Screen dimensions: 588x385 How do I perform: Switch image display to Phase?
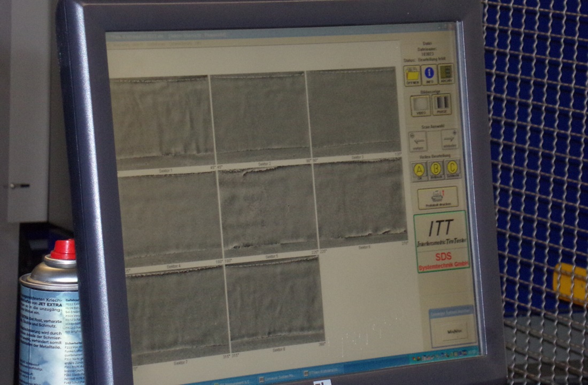click(x=442, y=104)
